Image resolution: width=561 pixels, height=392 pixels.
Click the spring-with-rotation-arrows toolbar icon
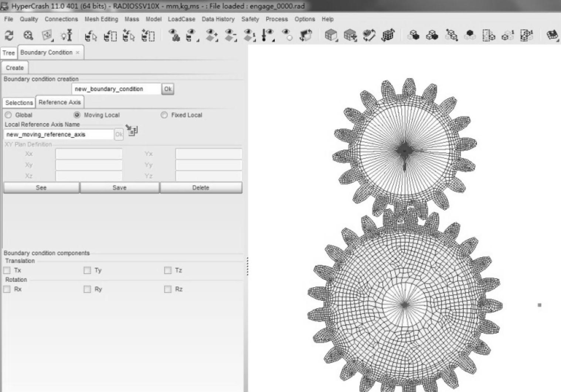[369, 35]
